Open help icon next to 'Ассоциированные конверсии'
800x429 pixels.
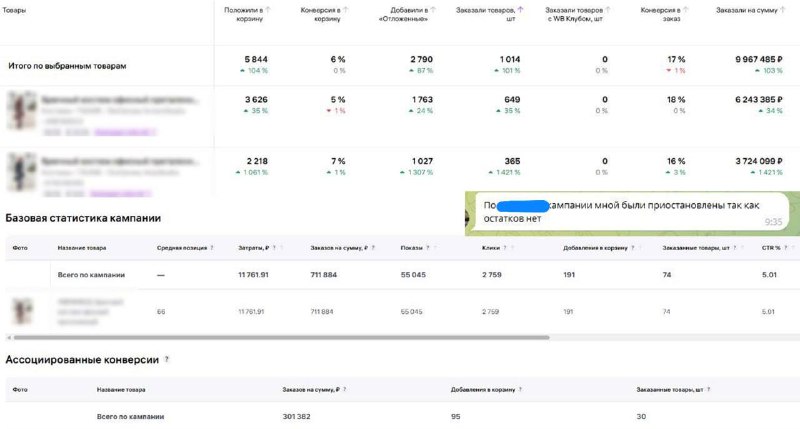[x=167, y=358]
